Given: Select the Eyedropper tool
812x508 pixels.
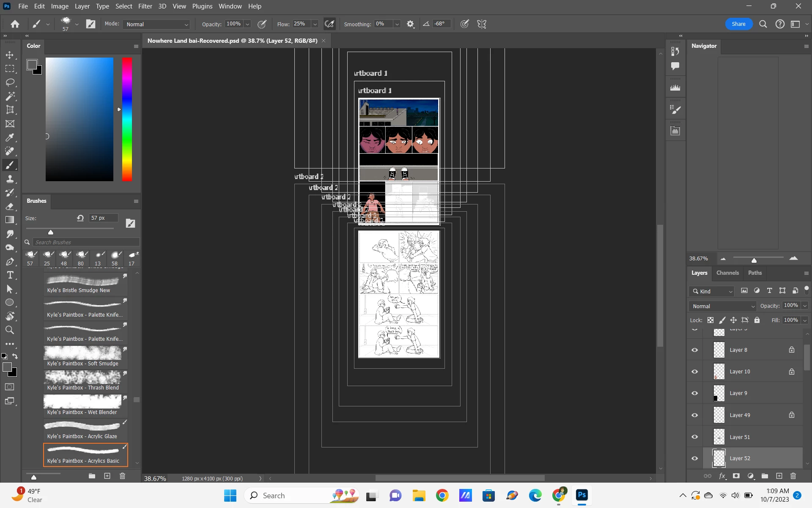Looking at the screenshot, I should point(10,138).
